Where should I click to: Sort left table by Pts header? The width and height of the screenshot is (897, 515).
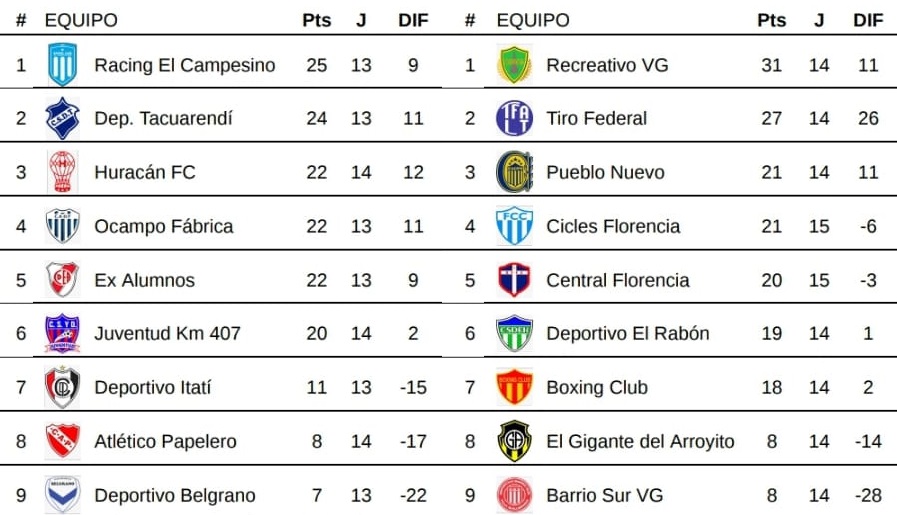(316, 20)
